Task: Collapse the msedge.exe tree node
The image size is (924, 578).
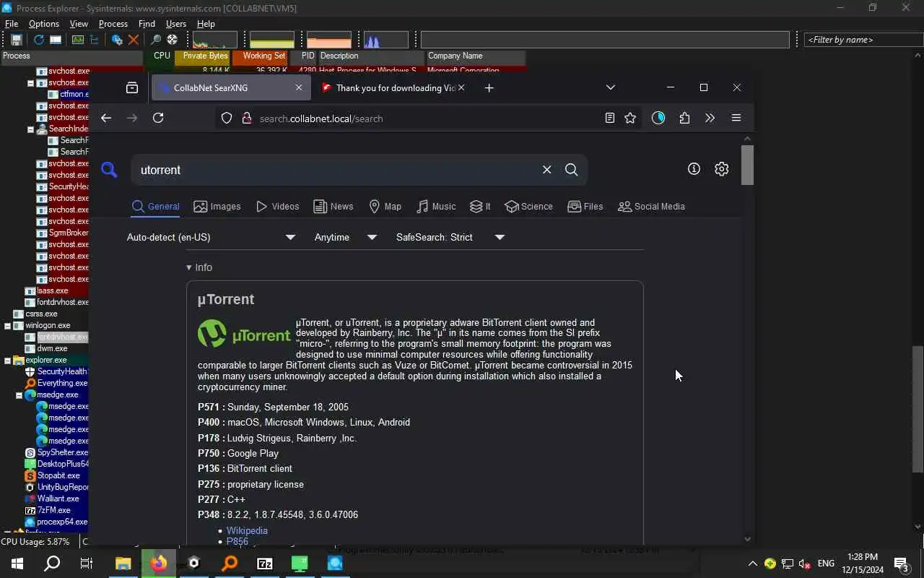Action: pos(19,394)
